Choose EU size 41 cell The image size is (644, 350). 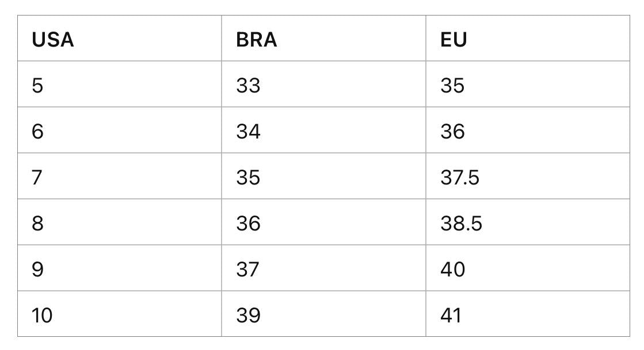click(x=451, y=315)
